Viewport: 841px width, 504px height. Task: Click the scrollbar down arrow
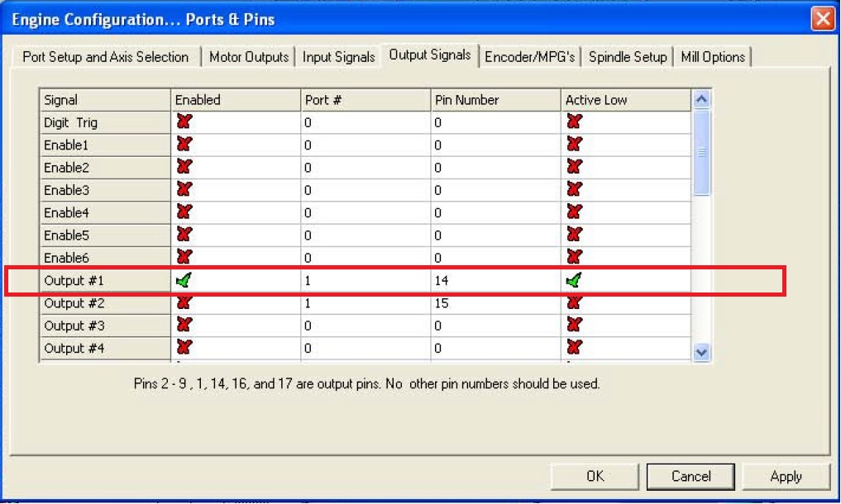coord(701,352)
